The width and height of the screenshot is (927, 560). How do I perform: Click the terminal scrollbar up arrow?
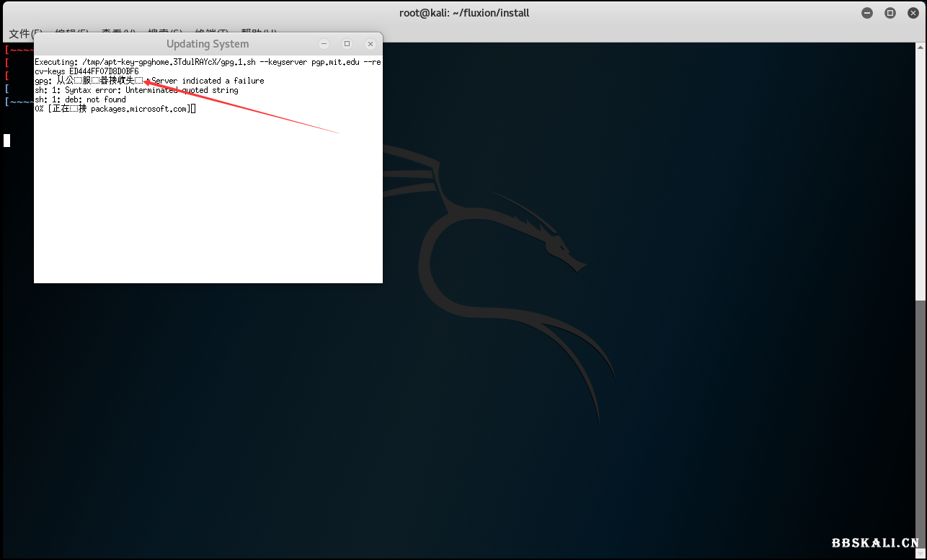922,48
